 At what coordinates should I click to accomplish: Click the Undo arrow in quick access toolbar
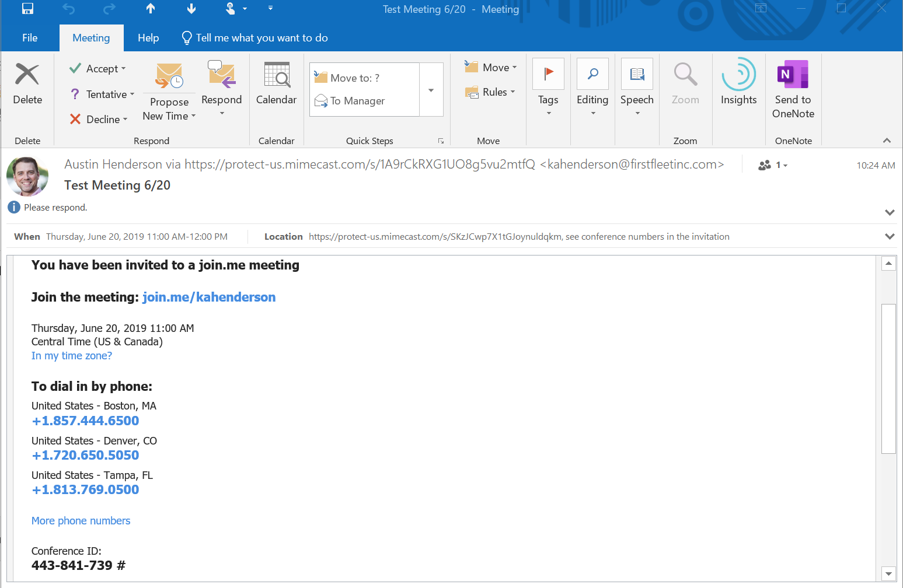pyautogui.click(x=69, y=8)
